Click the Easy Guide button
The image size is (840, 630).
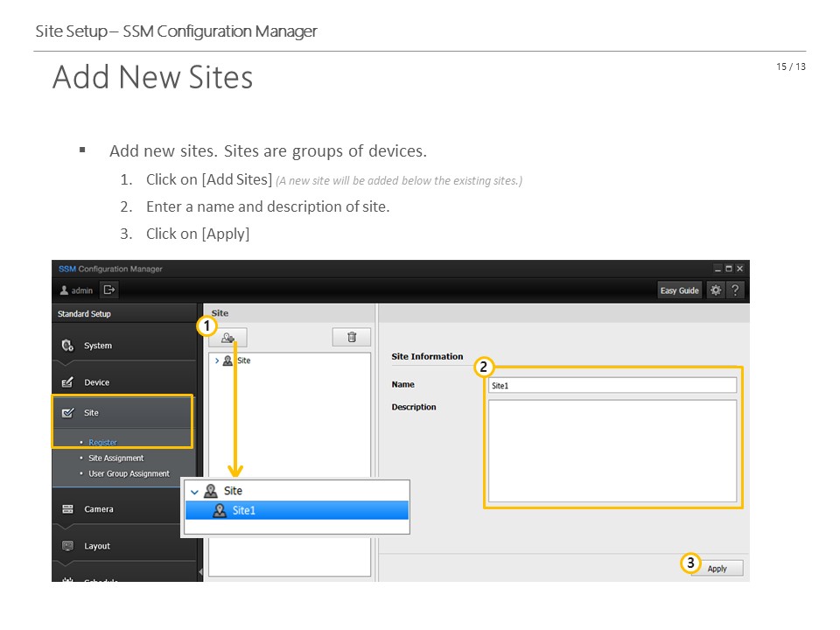click(x=679, y=290)
